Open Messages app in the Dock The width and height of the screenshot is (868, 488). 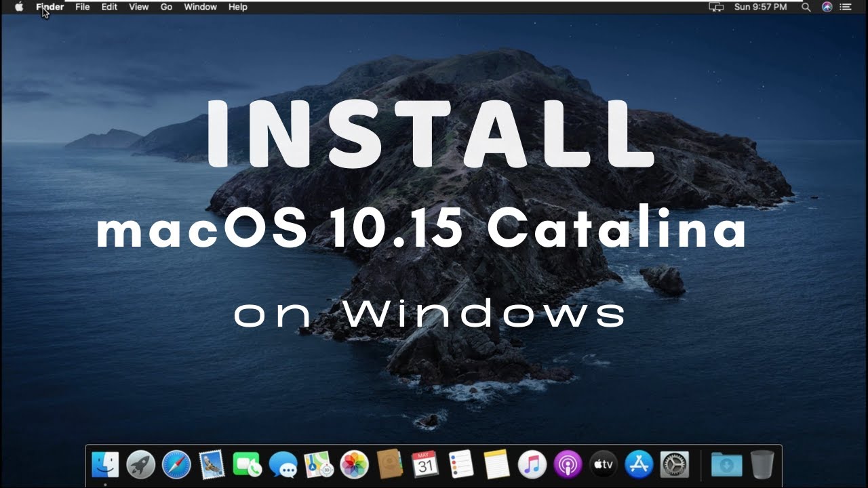pos(283,466)
